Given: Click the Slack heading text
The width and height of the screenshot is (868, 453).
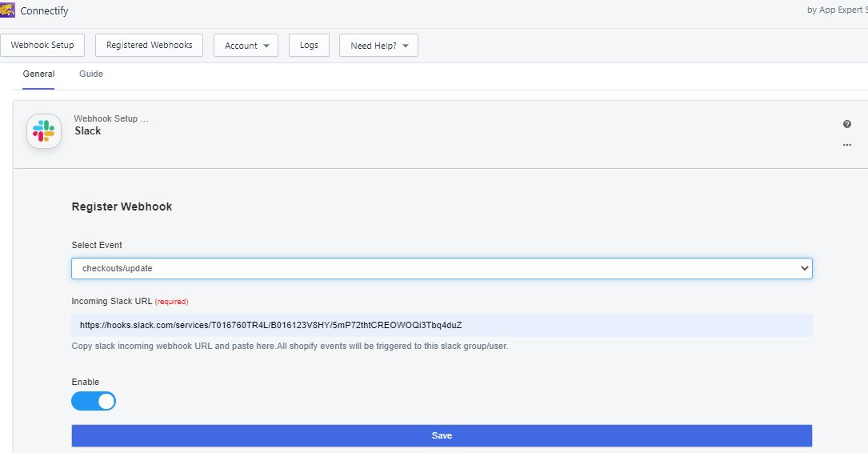Looking at the screenshot, I should [88, 130].
